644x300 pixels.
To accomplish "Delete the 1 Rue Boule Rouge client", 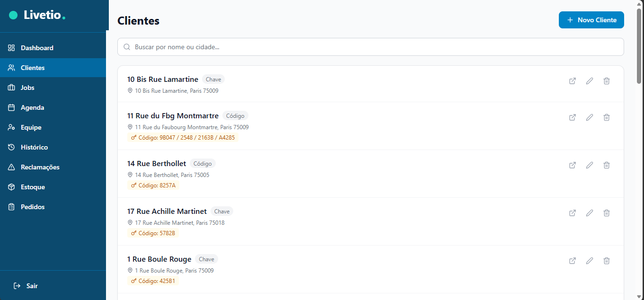I will [607, 261].
